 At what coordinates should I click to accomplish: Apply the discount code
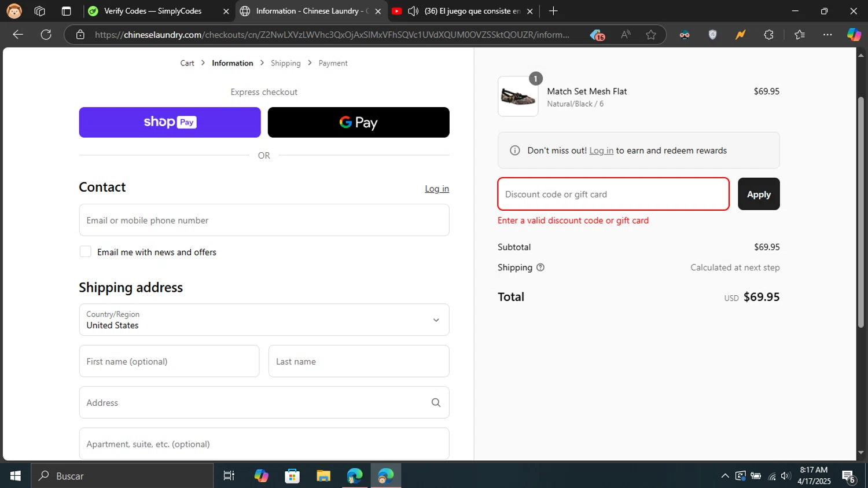[x=759, y=194]
